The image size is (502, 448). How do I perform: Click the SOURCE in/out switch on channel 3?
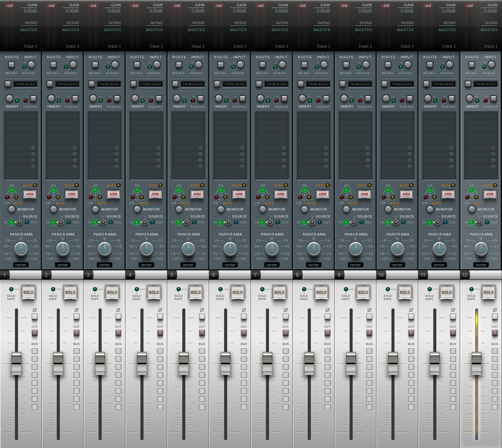[x=103, y=222]
